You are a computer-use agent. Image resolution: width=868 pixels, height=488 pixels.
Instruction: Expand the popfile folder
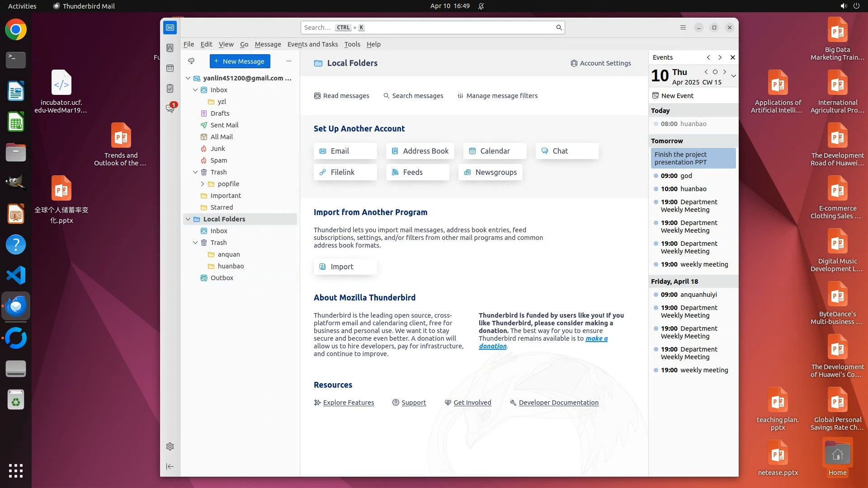click(x=203, y=184)
